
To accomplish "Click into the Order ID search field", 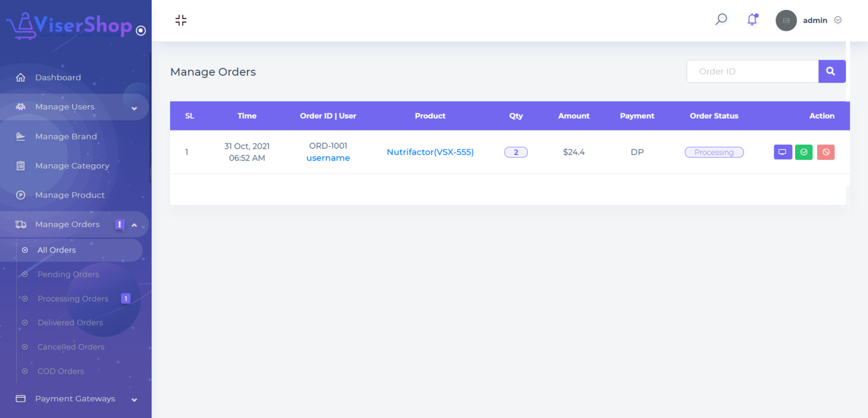I will coord(752,71).
